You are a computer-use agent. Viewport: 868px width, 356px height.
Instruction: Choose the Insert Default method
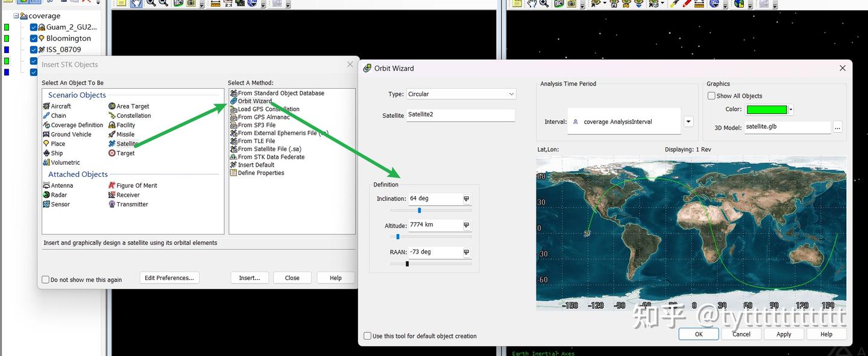tap(252, 165)
